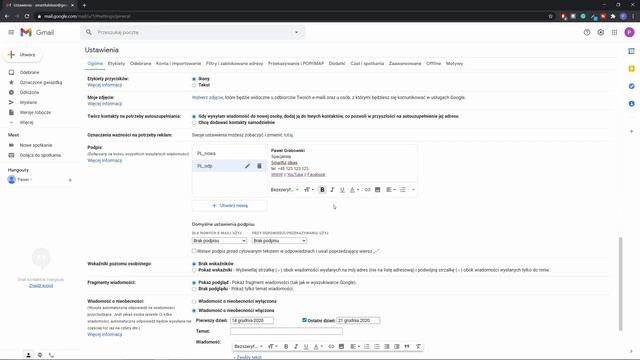640x360 pixels.
Task: Switch to Etykiety settings tab
Action: tap(116, 64)
